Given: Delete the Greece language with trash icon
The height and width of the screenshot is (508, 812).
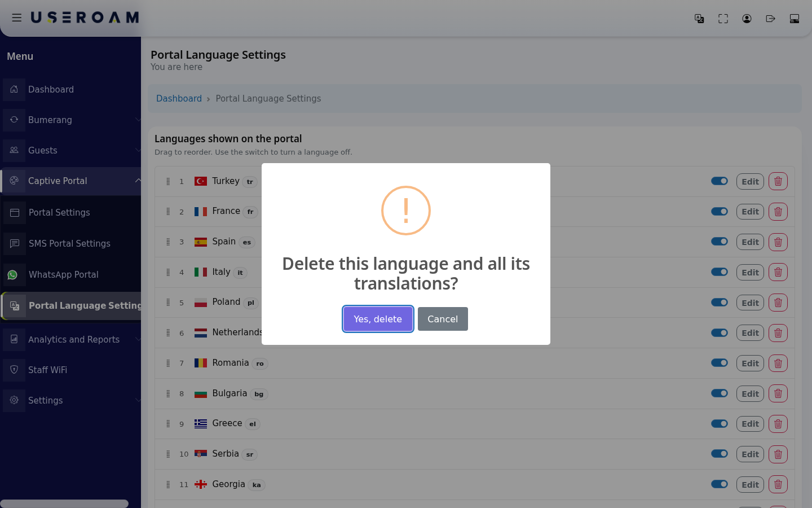Looking at the screenshot, I should click(778, 424).
